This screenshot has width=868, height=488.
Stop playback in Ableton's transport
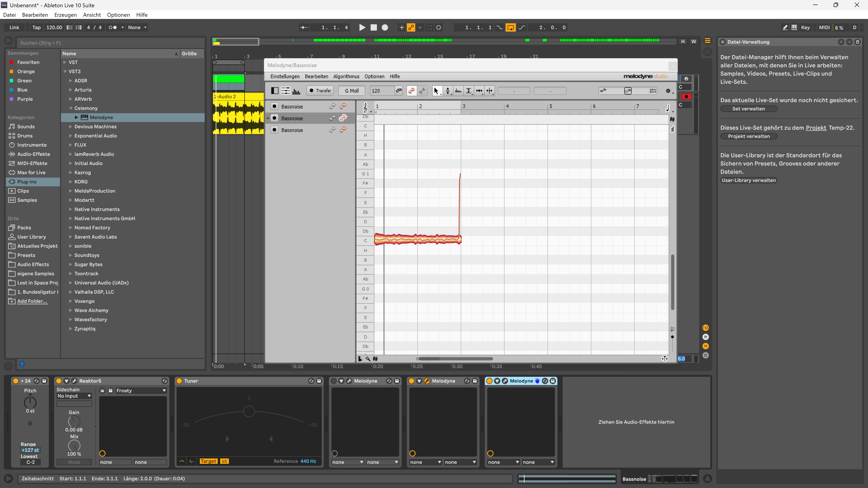[x=374, y=28]
